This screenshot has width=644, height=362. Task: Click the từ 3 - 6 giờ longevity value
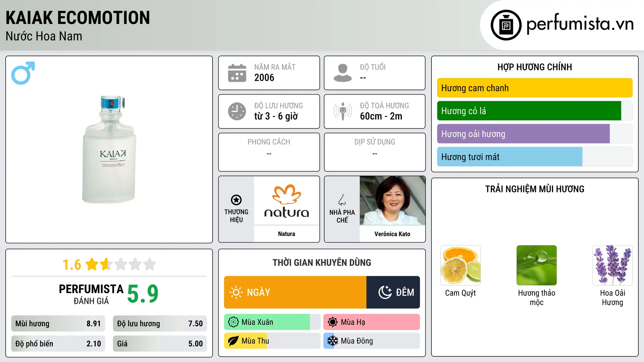(276, 116)
